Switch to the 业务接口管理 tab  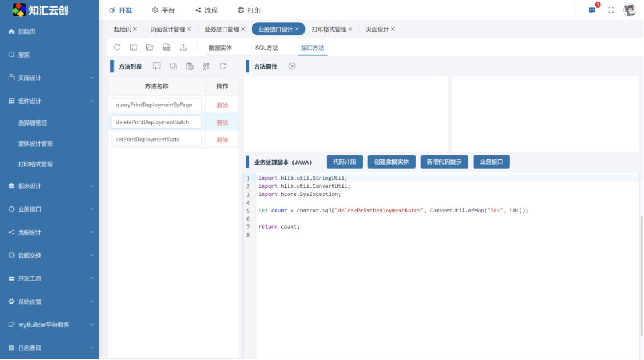pyautogui.click(x=222, y=29)
